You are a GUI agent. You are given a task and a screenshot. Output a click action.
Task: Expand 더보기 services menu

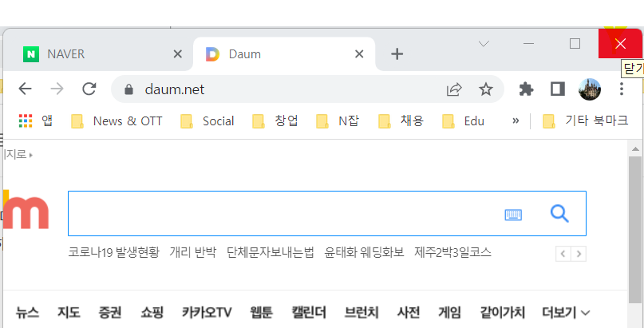point(566,313)
